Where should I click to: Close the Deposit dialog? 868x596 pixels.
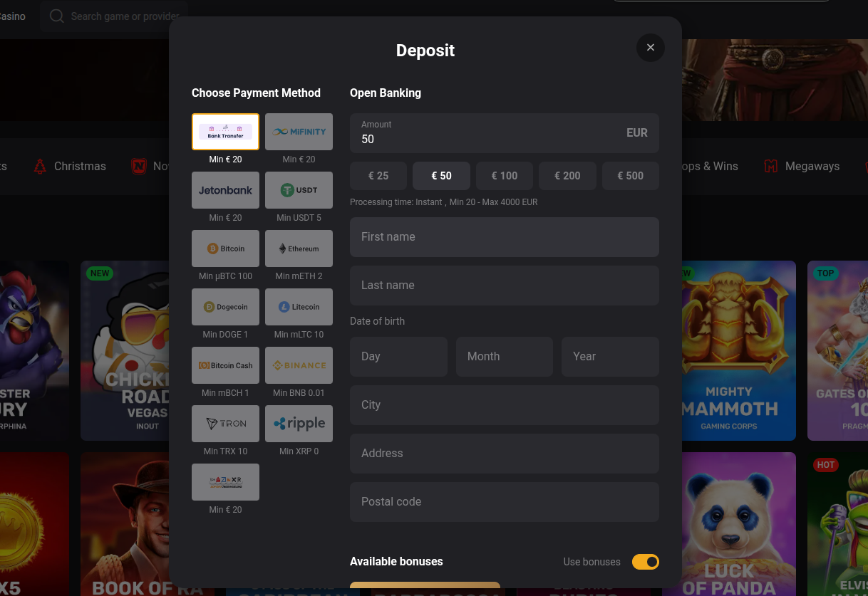click(650, 48)
